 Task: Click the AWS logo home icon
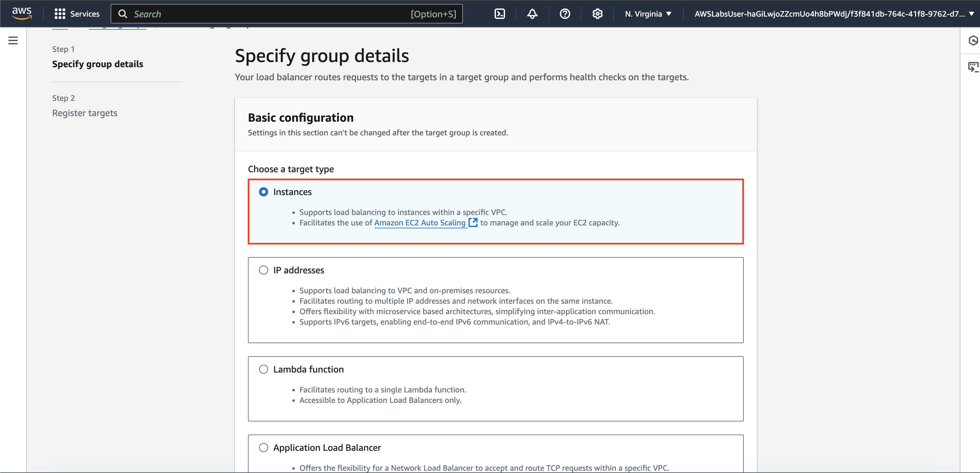tap(22, 13)
